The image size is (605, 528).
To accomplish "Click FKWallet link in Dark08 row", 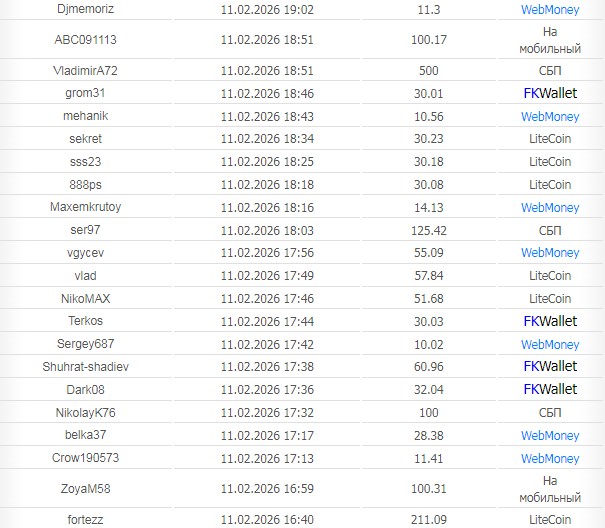I will point(549,389).
